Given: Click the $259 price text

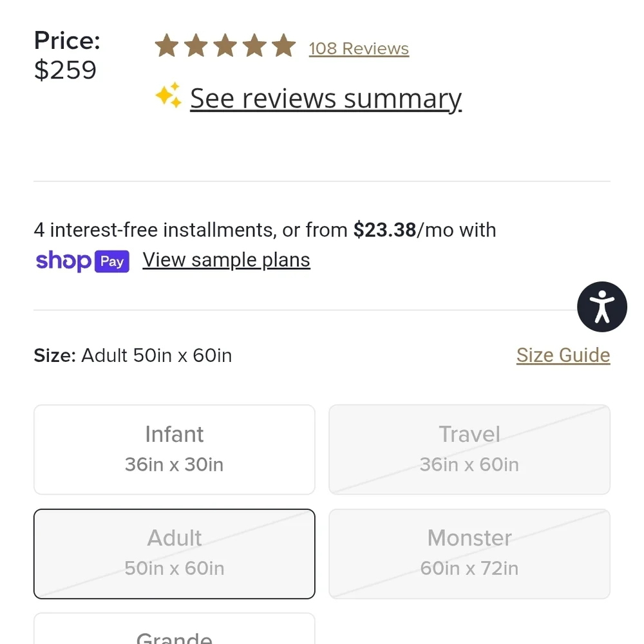Looking at the screenshot, I should point(65,70).
